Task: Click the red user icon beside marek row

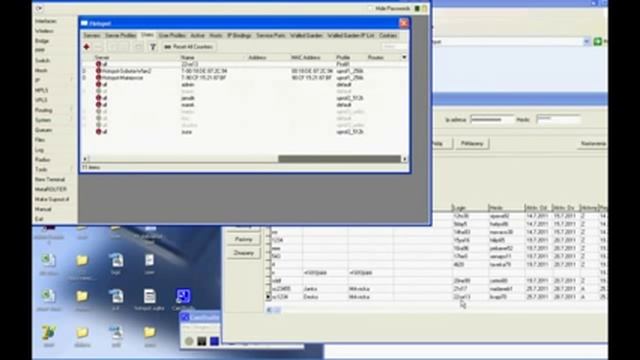Action: coord(98,105)
